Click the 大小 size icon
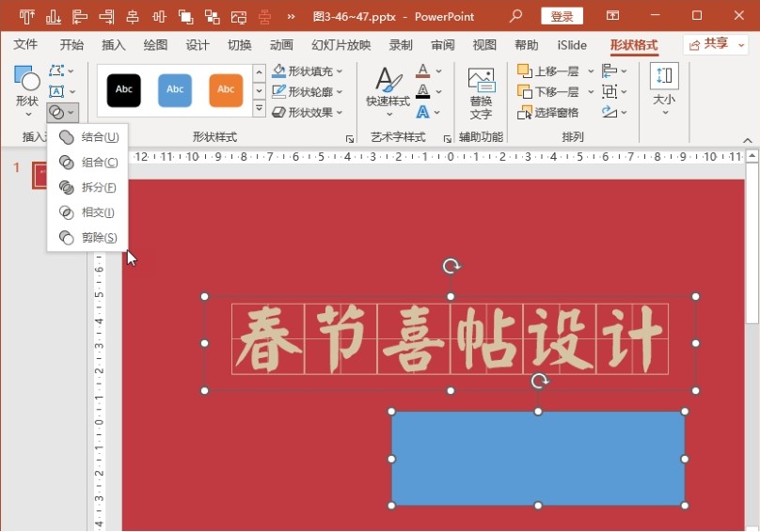Viewport: 760px width, 532px height. (664, 78)
